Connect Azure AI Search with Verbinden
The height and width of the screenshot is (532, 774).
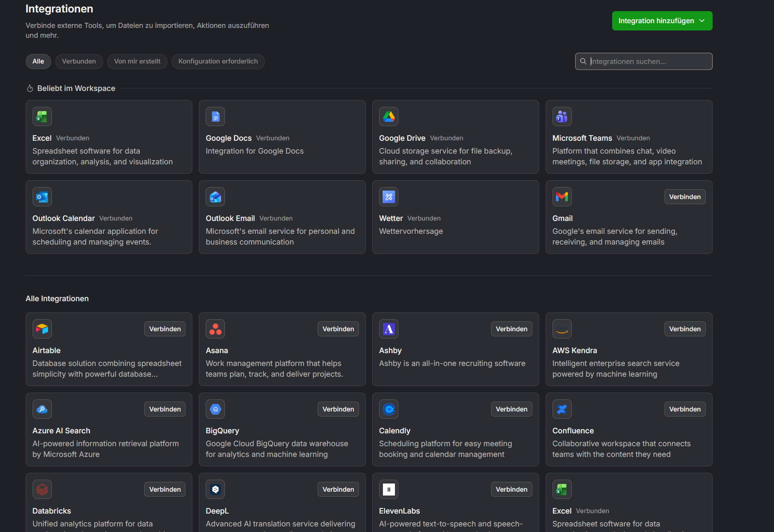click(165, 409)
